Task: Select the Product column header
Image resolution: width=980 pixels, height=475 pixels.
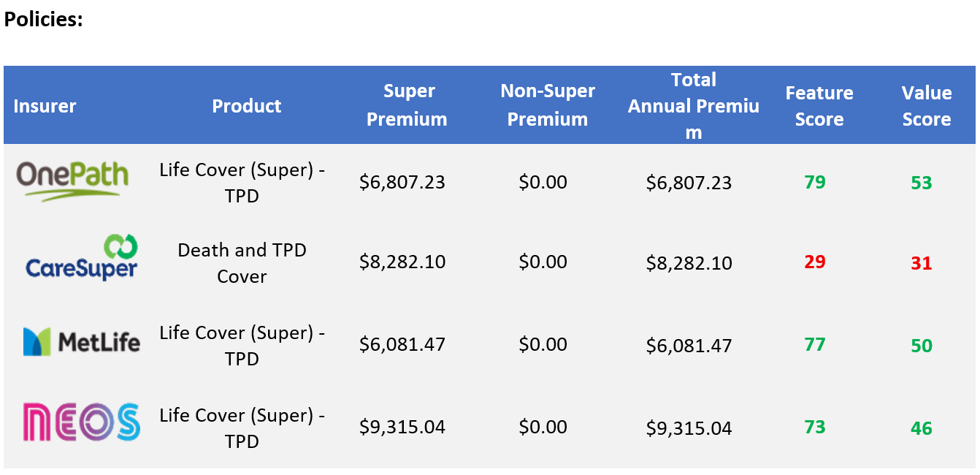Action: pyautogui.click(x=247, y=106)
